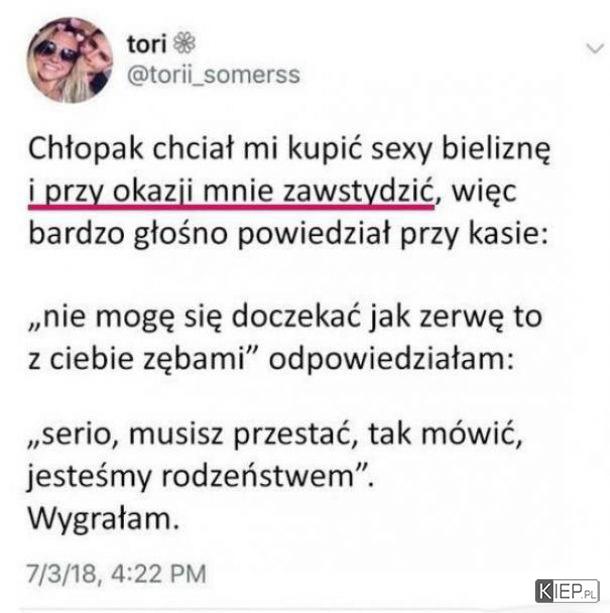The width and height of the screenshot is (610, 613).
Task: Click the final word 'Wygrałam.'
Action: coord(104,519)
